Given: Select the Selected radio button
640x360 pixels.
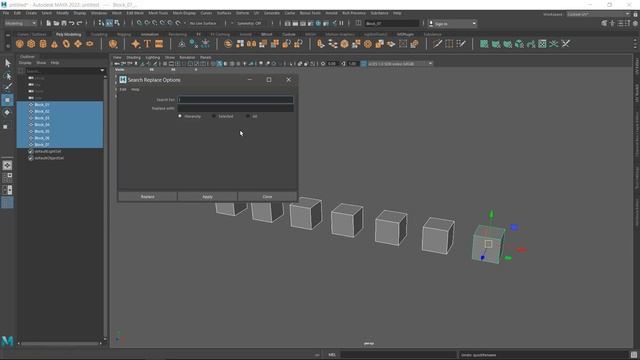Looking at the screenshot, I should tap(214, 116).
